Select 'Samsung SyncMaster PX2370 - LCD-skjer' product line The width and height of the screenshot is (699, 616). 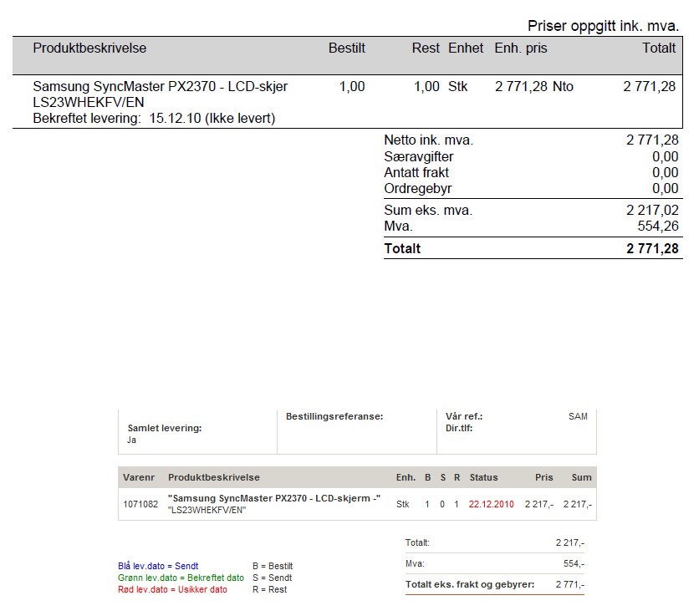pos(161,86)
